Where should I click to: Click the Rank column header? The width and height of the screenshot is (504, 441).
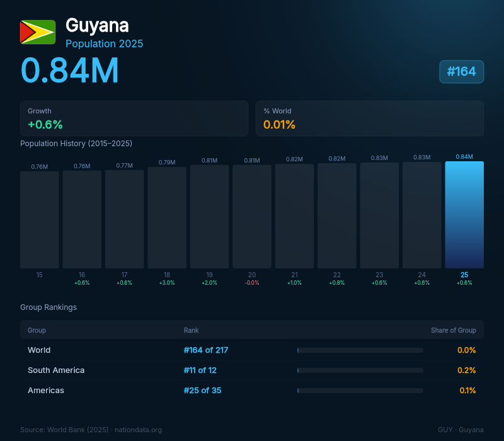click(192, 330)
